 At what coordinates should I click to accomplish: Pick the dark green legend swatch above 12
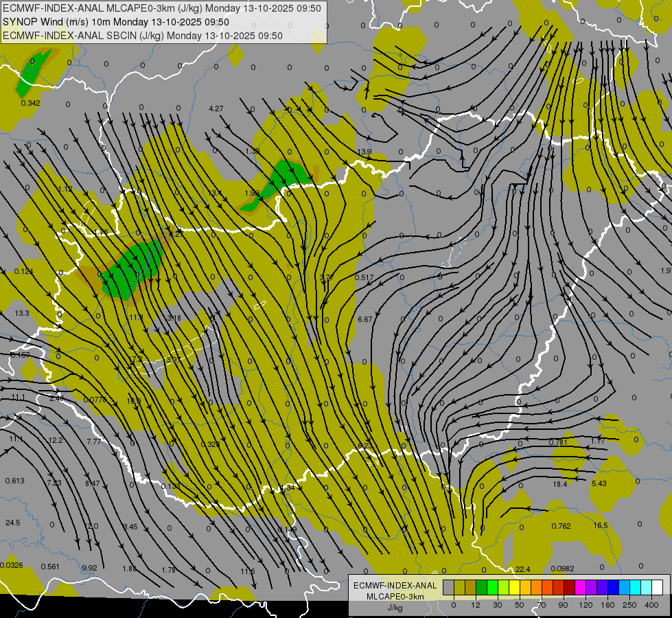click(481, 587)
